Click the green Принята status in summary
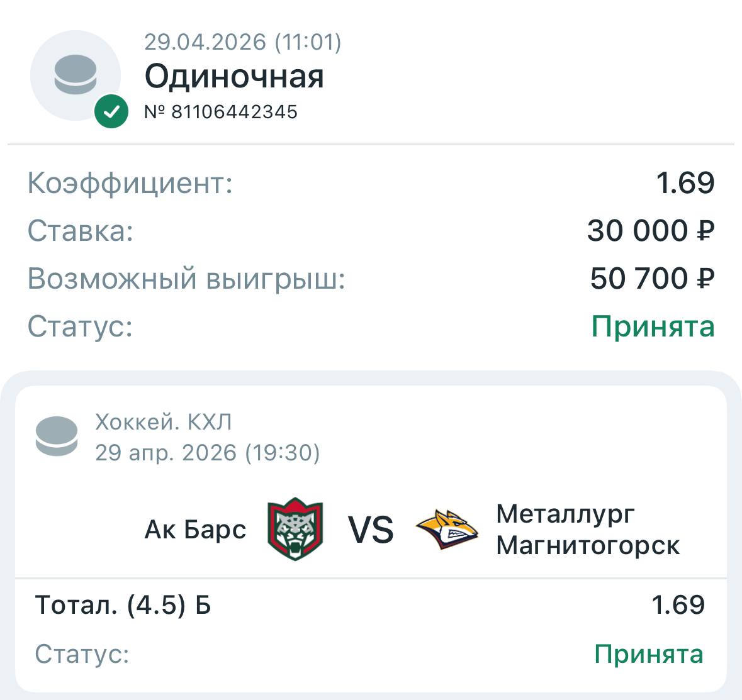Screen dimensions: 742x700 [x=653, y=326]
